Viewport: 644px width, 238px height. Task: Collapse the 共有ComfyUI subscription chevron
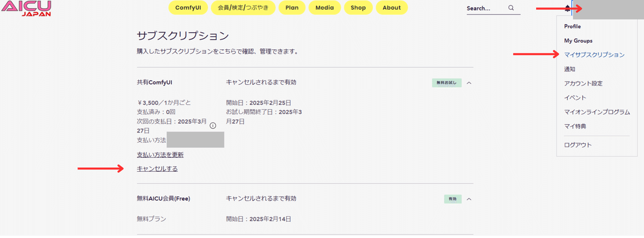(x=469, y=83)
